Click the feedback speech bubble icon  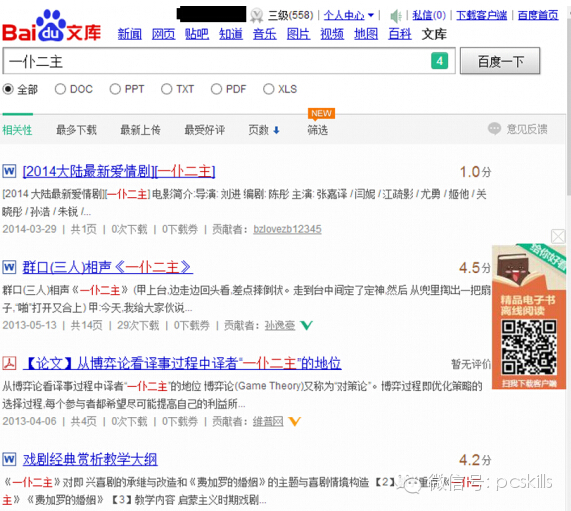tap(494, 129)
